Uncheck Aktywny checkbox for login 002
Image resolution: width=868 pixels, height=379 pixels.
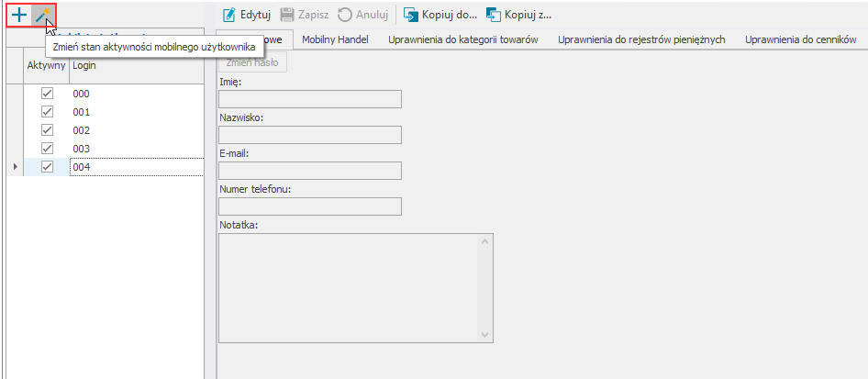(48, 130)
